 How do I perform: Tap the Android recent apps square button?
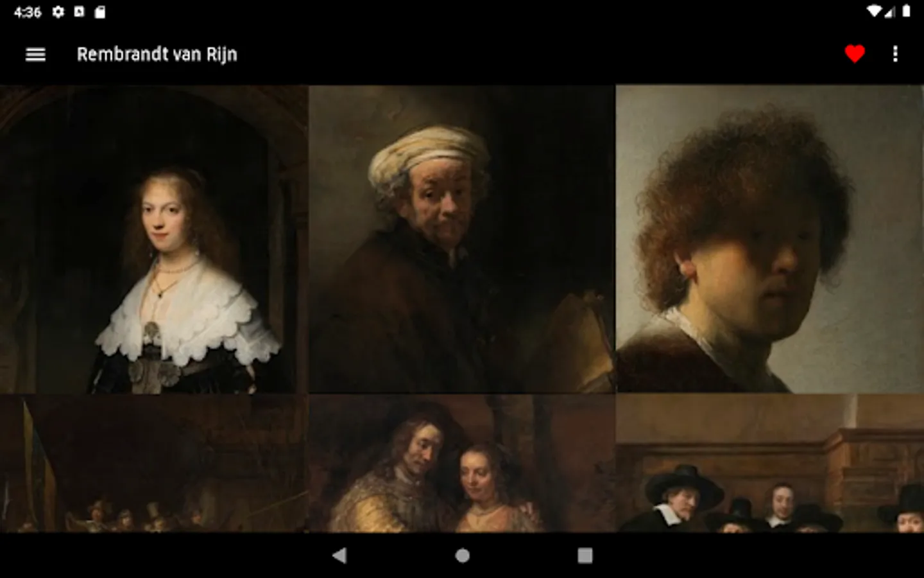point(585,556)
